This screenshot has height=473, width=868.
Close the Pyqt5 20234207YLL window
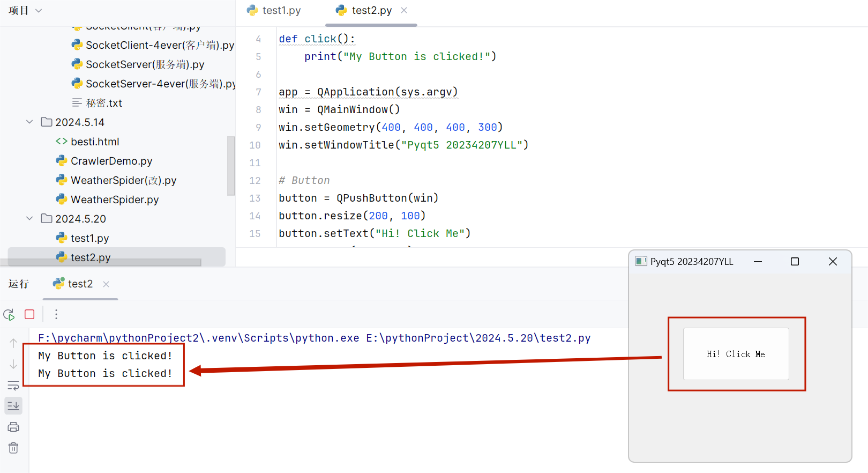(833, 261)
